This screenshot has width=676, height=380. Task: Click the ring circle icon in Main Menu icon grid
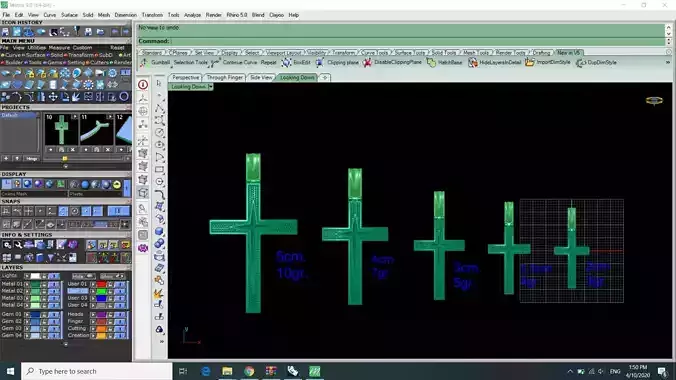(x=124, y=97)
